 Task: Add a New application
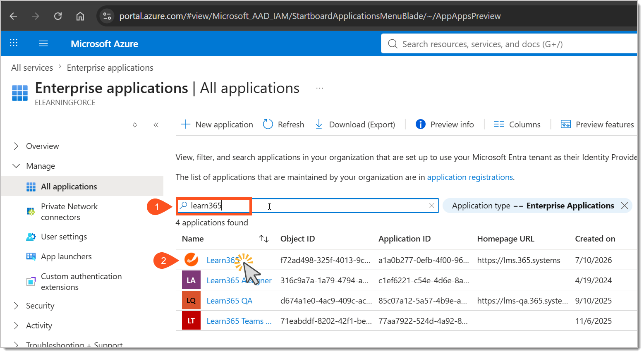217,124
